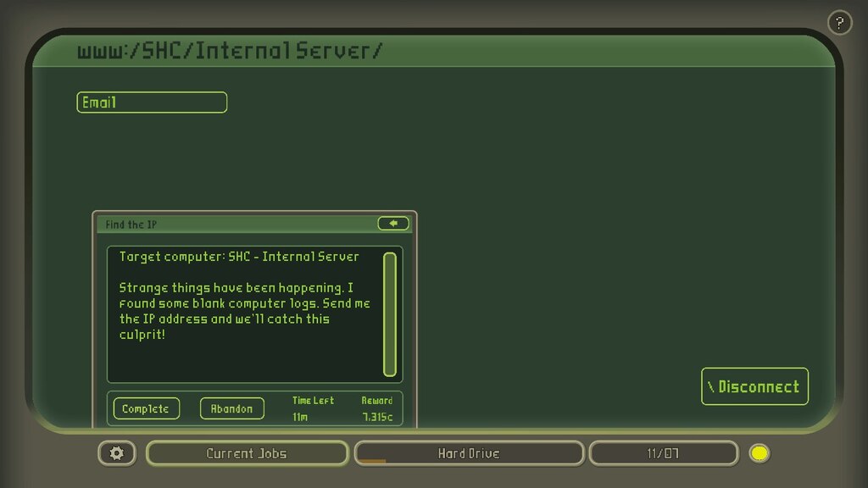Click the back arrow in Find the IP panel
The width and height of the screenshot is (868, 488).
coord(393,223)
